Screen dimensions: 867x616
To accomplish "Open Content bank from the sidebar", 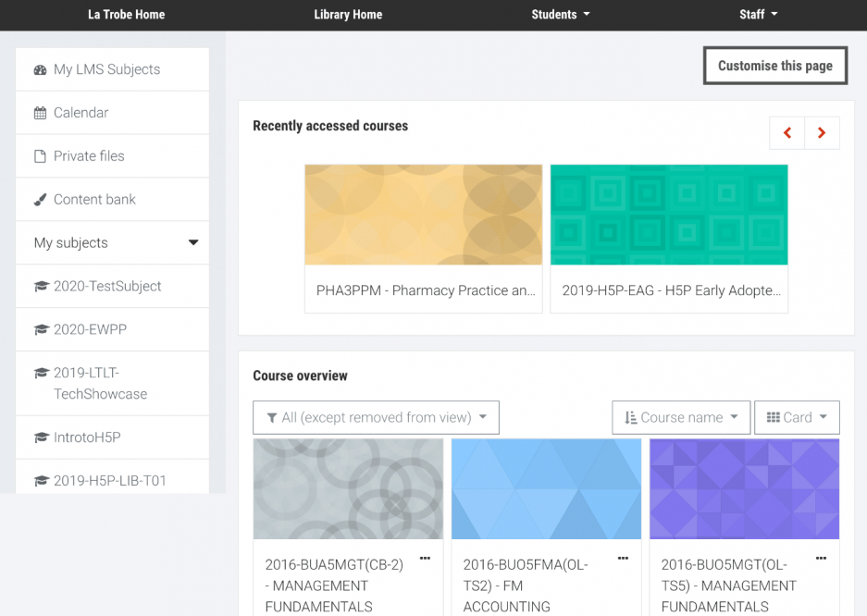I will coord(112,200).
